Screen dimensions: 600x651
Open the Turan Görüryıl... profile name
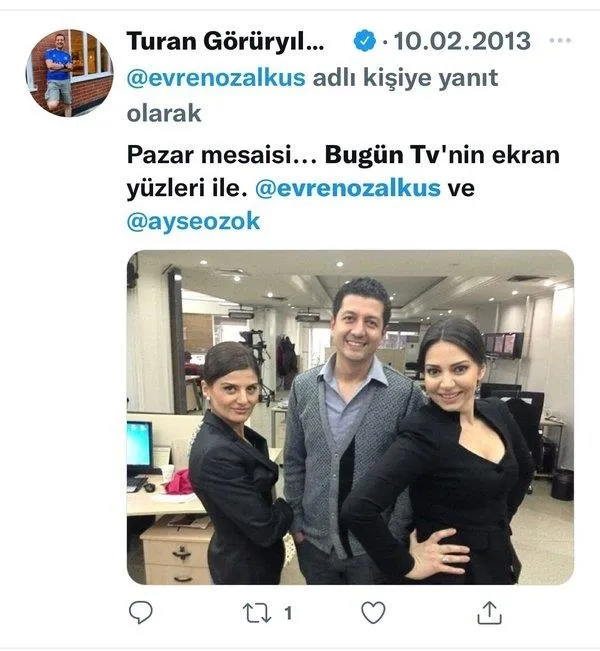pyautogui.click(x=225, y=42)
